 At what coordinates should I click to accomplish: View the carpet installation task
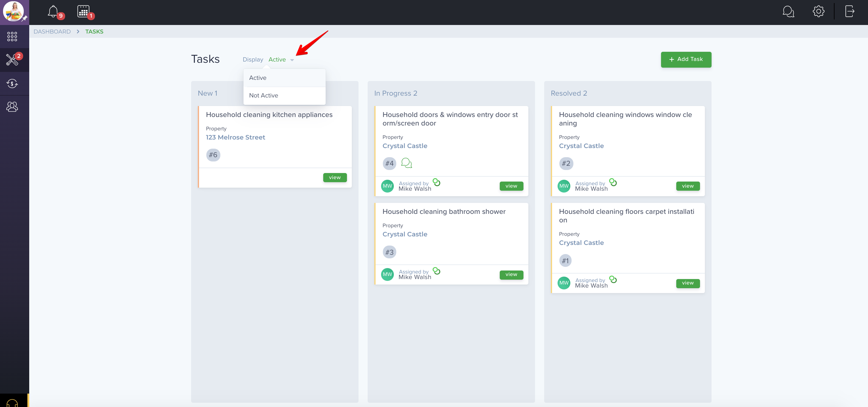(x=688, y=283)
